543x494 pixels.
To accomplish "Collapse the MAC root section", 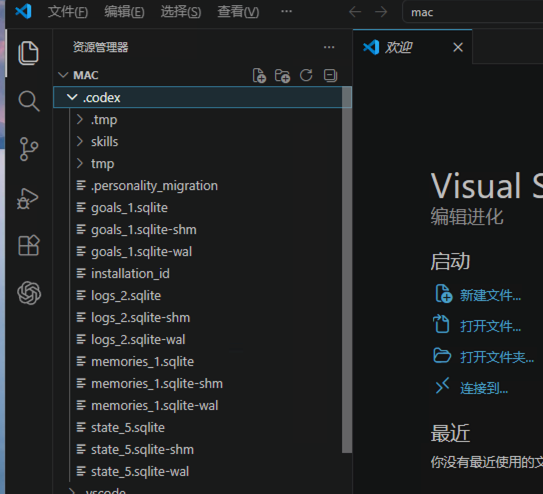I will (x=63, y=75).
